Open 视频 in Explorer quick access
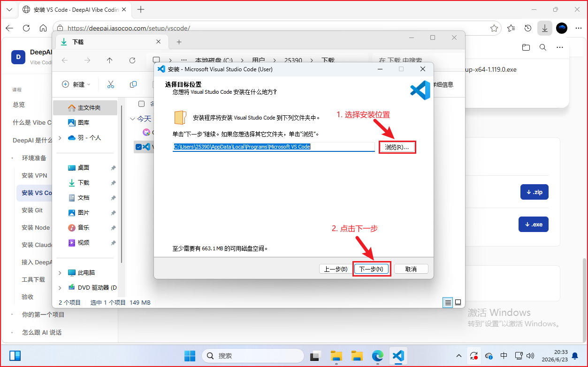 point(84,242)
